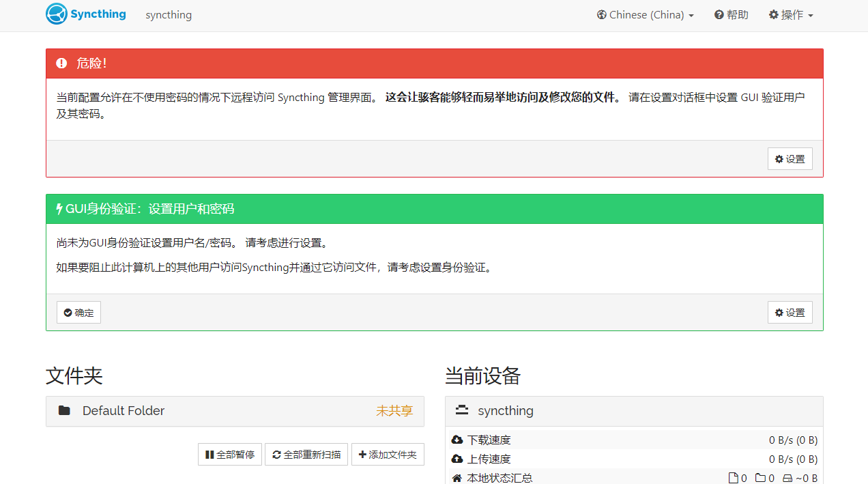Click 设置 button in the red danger panel

[790, 159]
